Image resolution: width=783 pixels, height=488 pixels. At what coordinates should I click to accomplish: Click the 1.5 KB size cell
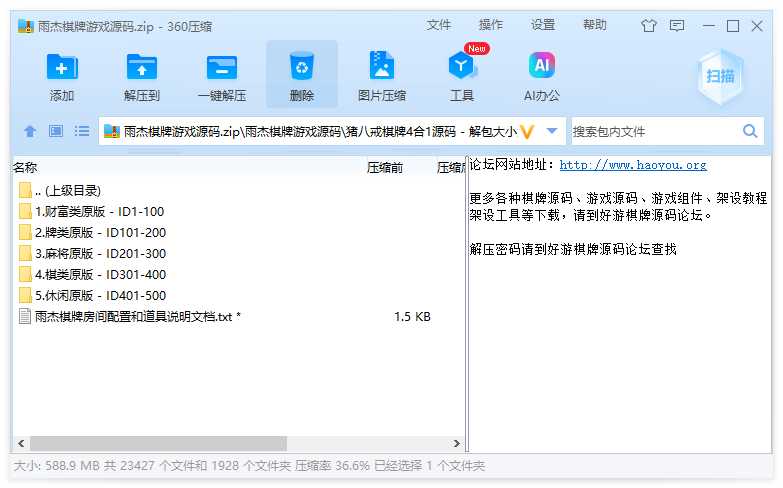pos(412,317)
